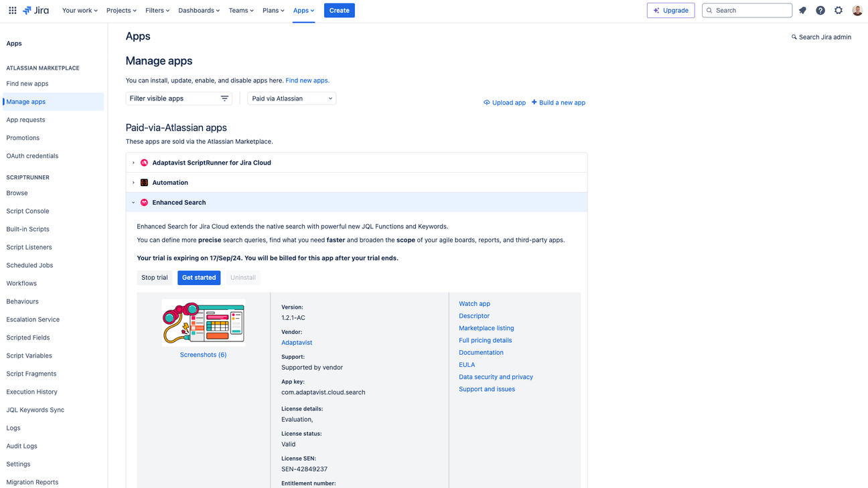The image size is (868, 488).
Task: Open the Dashboards menu
Action: coord(199,10)
